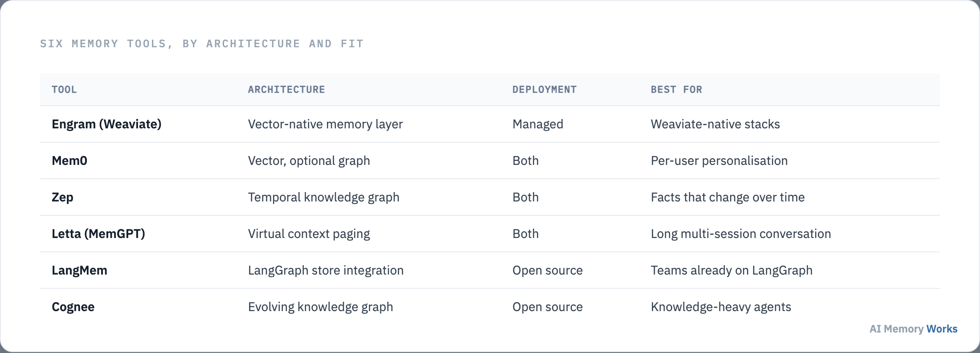Click 'Virtual context paging' cell
Screen dimensions: 980x353
pyautogui.click(x=309, y=234)
